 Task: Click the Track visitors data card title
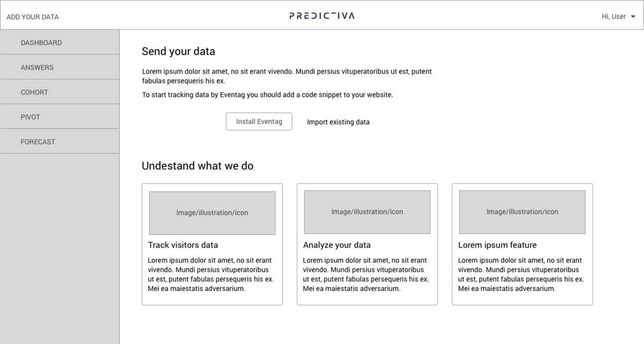coord(183,245)
